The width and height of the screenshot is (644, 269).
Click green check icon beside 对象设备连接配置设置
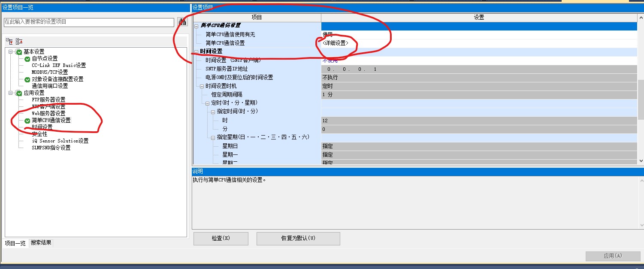pyautogui.click(x=27, y=79)
